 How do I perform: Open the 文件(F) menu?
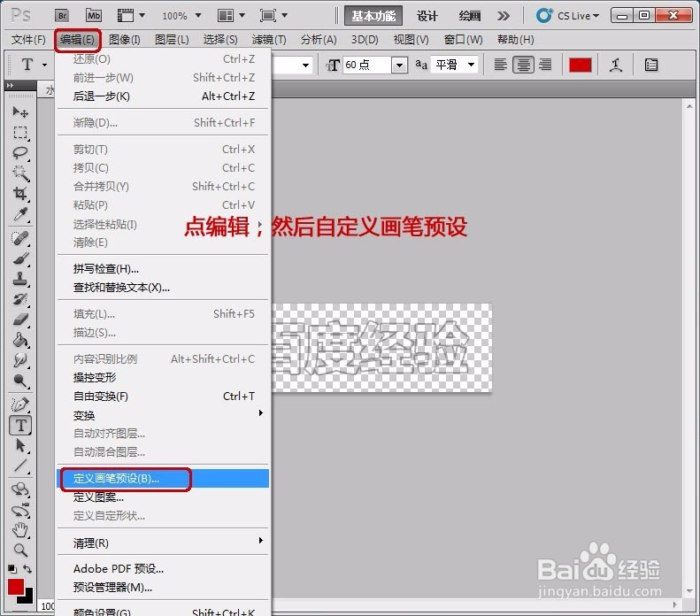click(28, 40)
